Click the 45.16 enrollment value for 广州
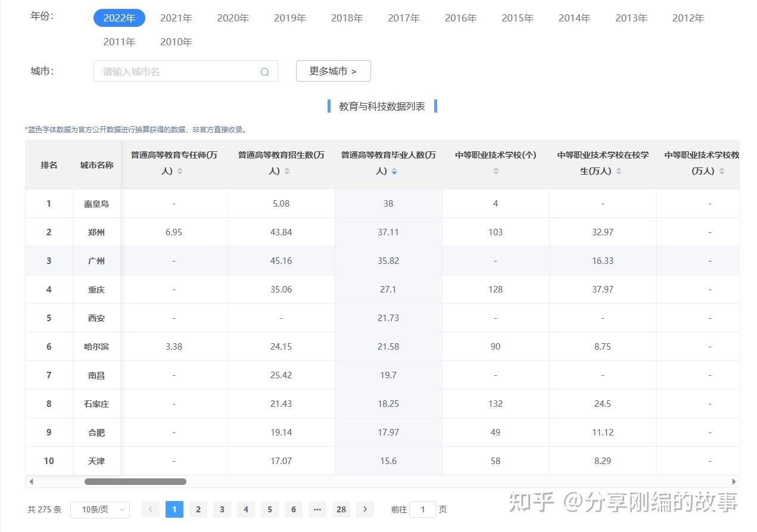This screenshot has width=757, height=532. pyautogui.click(x=281, y=261)
